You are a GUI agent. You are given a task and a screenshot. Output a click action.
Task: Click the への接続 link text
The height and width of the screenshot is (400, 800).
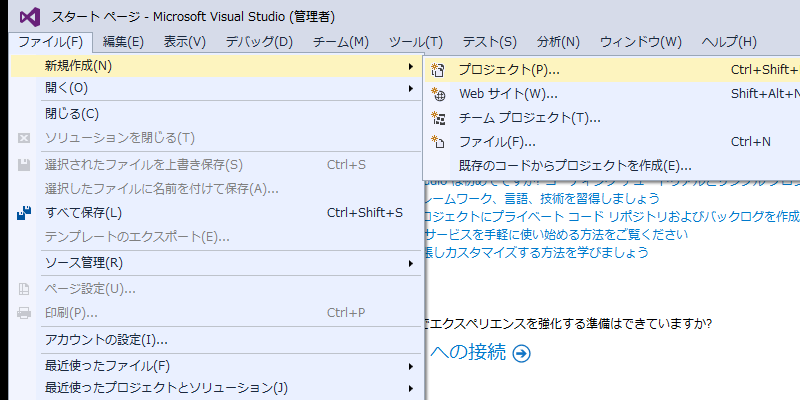point(468,353)
